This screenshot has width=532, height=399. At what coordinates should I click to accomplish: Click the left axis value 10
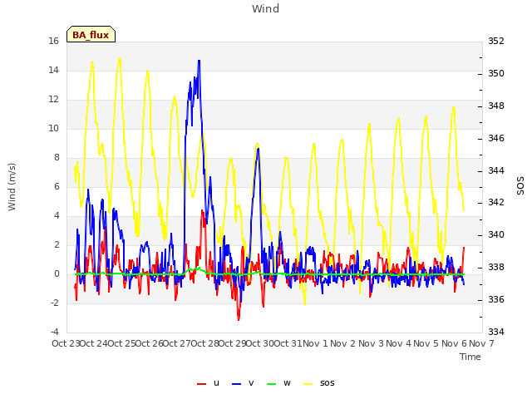pos(53,128)
